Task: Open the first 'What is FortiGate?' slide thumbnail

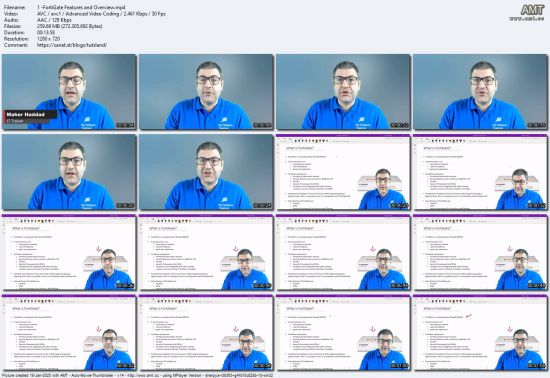Action: click(x=343, y=172)
